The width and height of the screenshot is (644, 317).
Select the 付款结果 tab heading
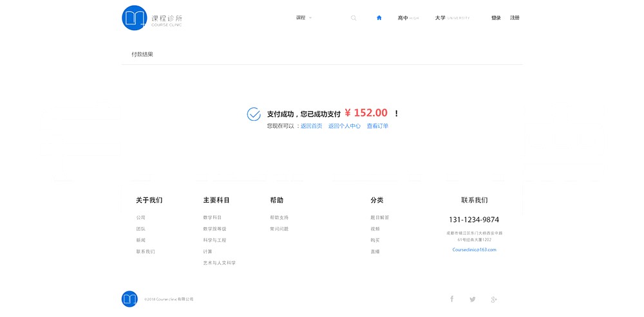pyautogui.click(x=142, y=55)
